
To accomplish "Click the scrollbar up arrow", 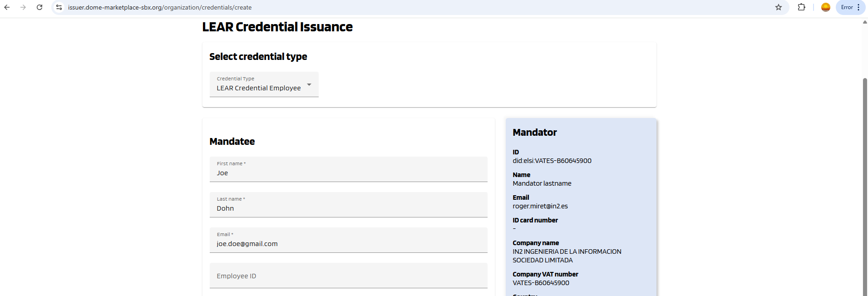I will pyautogui.click(x=865, y=22).
